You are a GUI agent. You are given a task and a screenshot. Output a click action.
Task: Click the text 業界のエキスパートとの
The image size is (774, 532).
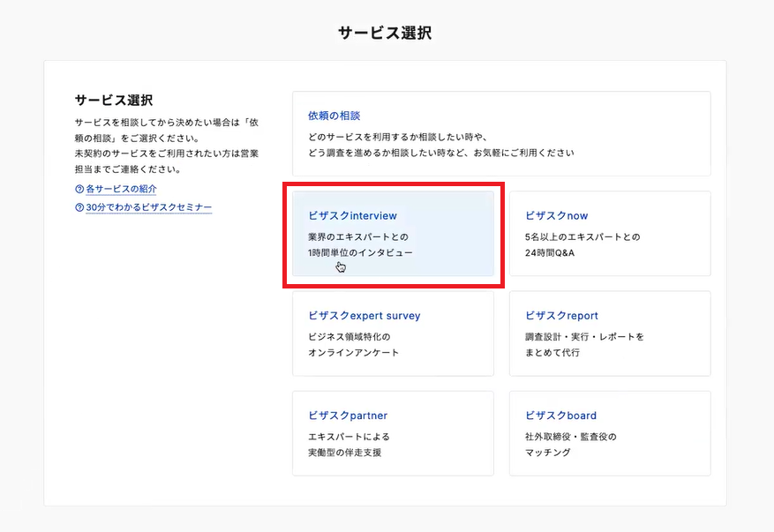pos(358,236)
